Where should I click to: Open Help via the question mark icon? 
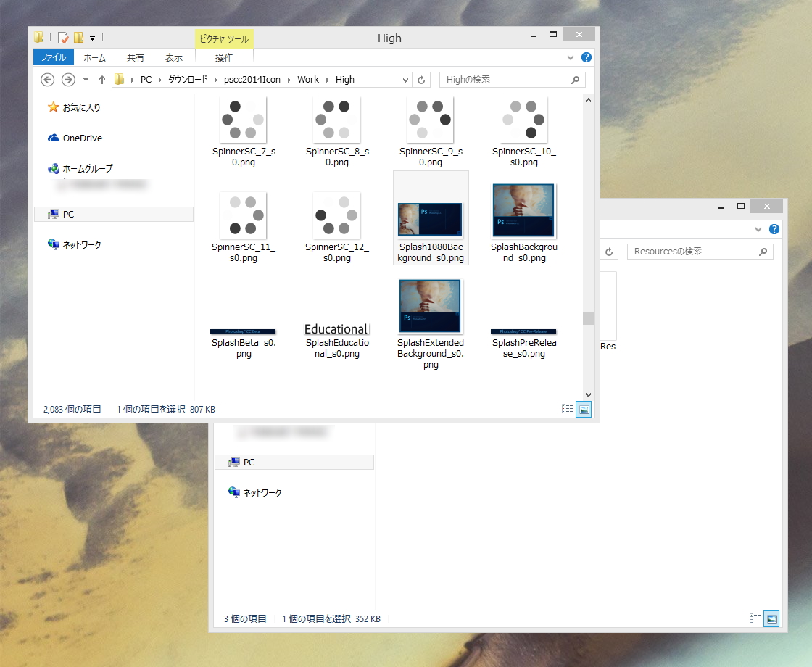click(x=587, y=57)
